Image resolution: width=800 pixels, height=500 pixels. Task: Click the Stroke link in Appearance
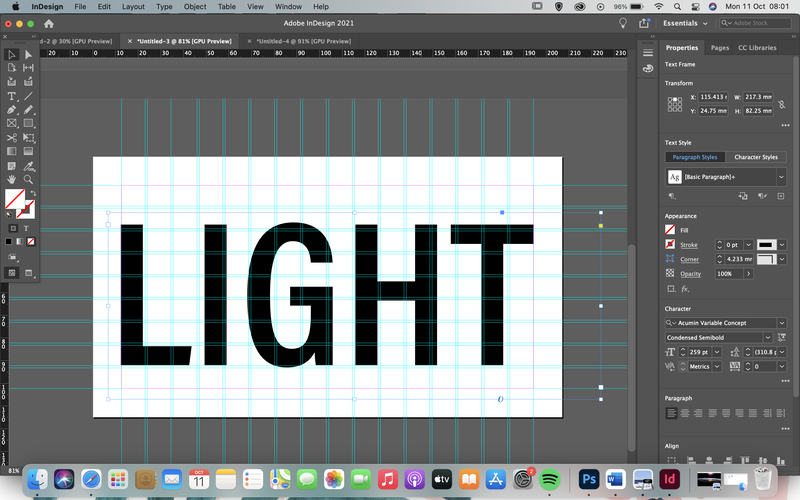point(688,245)
